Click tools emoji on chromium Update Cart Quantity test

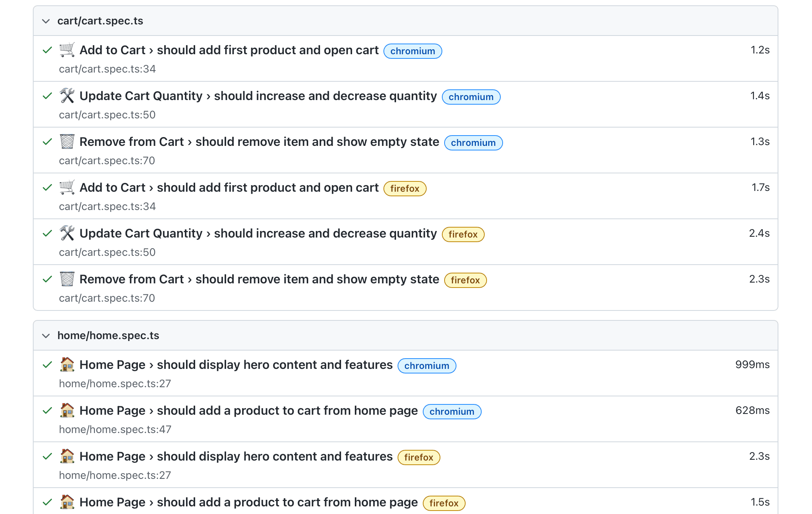[67, 96]
